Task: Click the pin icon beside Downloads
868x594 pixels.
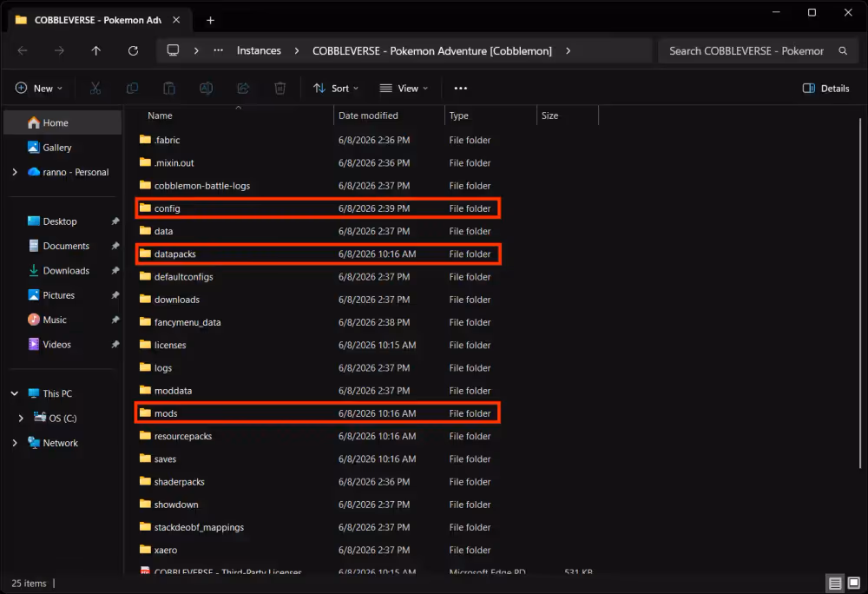Action: tap(115, 271)
